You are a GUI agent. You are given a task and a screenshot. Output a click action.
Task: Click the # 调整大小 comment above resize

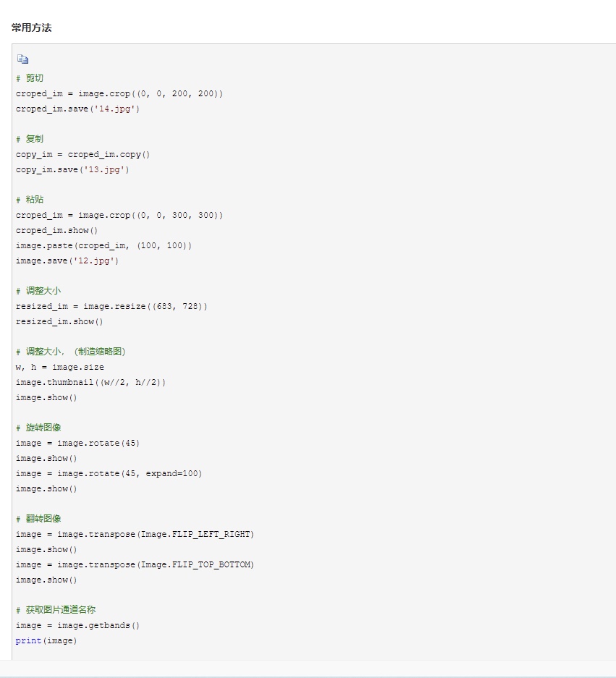pyautogui.click(x=38, y=291)
